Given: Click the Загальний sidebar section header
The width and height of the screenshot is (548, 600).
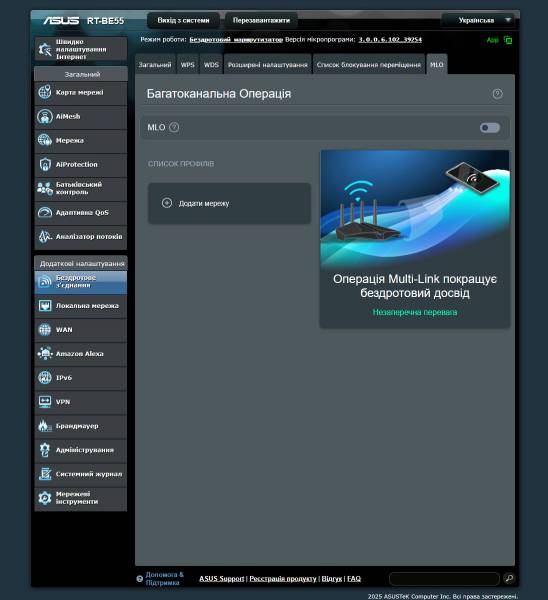Looking at the screenshot, I should pos(81,74).
